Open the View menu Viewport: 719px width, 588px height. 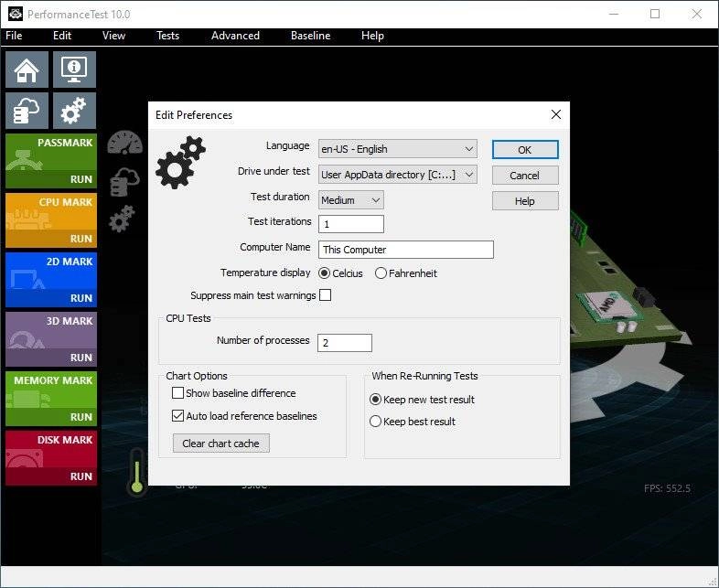click(113, 36)
